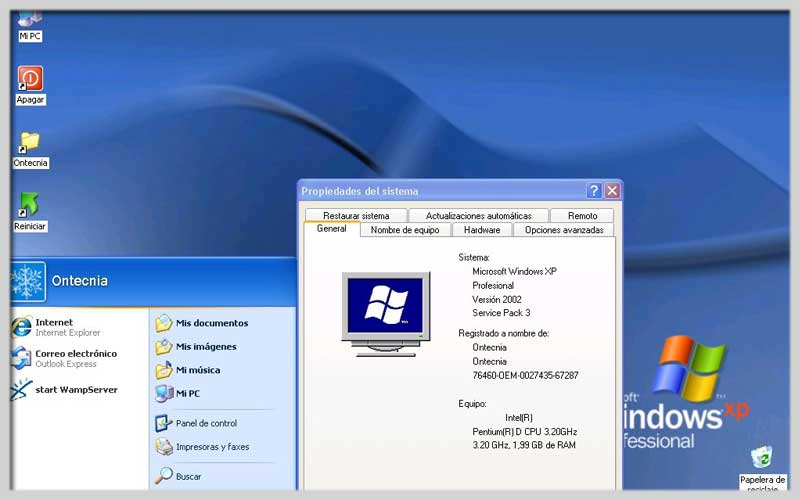Click the product ID 76460-OEM-0027435-67287
Screen dimensions: 800x500
coord(526,375)
